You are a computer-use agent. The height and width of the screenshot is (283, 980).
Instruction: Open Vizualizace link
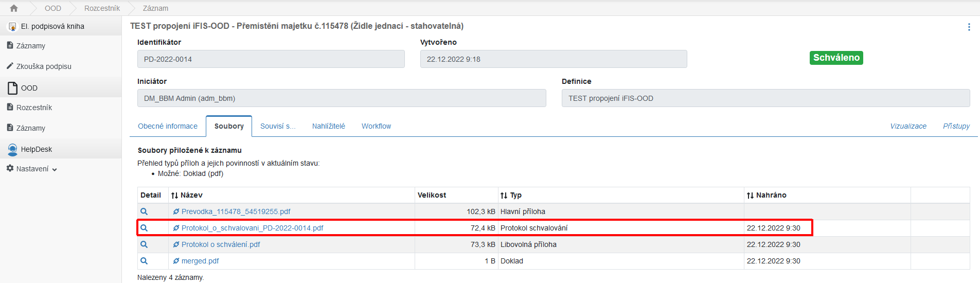[908, 126]
